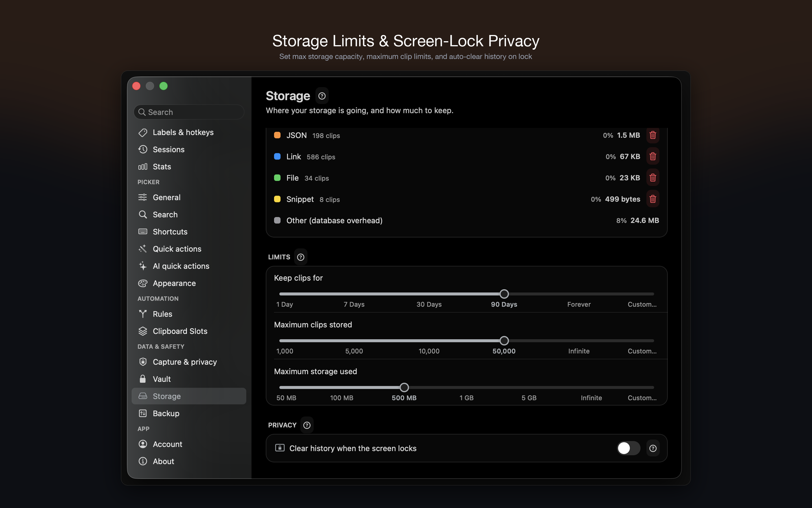The image size is (812, 508).
Task: Toggle Clear history when screen locks
Action: (628, 448)
